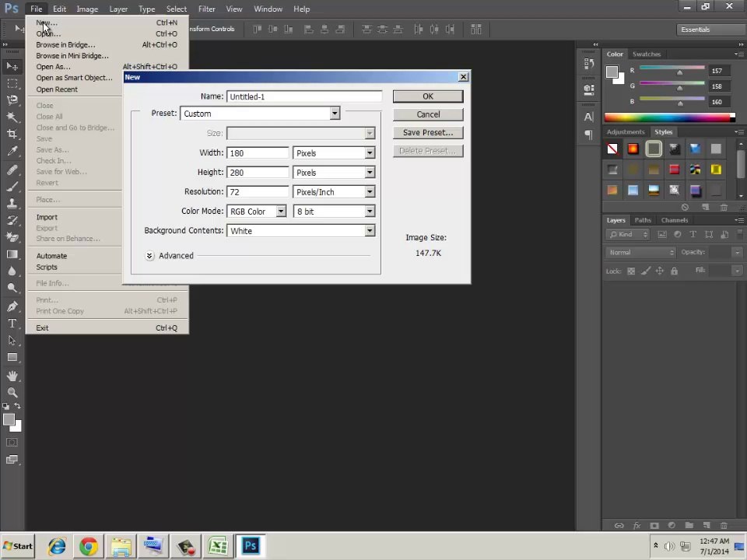Image resolution: width=747 pixels, height=560 pixels.
Task: Open the Color Mode dropdown
Action: coord(281,211)
